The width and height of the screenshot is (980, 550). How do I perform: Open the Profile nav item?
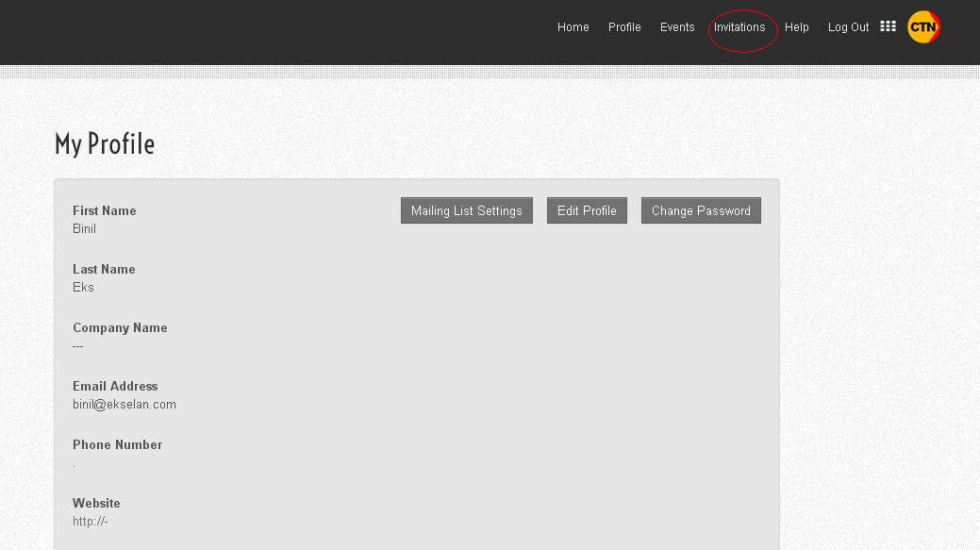pyautogui.click(x=624, y=27)
